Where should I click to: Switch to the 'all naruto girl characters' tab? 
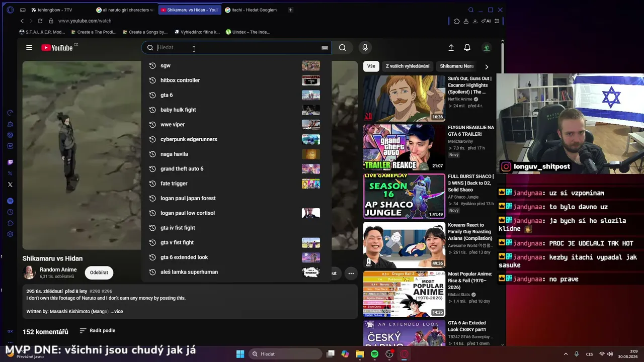click(x=124, y=10)
